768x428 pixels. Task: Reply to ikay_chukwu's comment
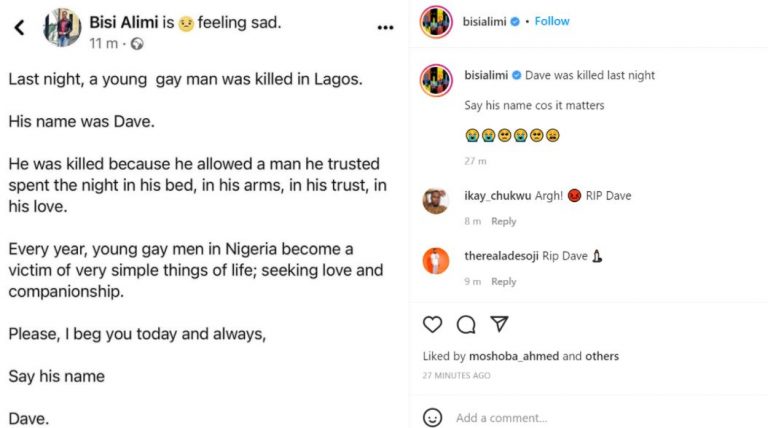click(503, 221)
